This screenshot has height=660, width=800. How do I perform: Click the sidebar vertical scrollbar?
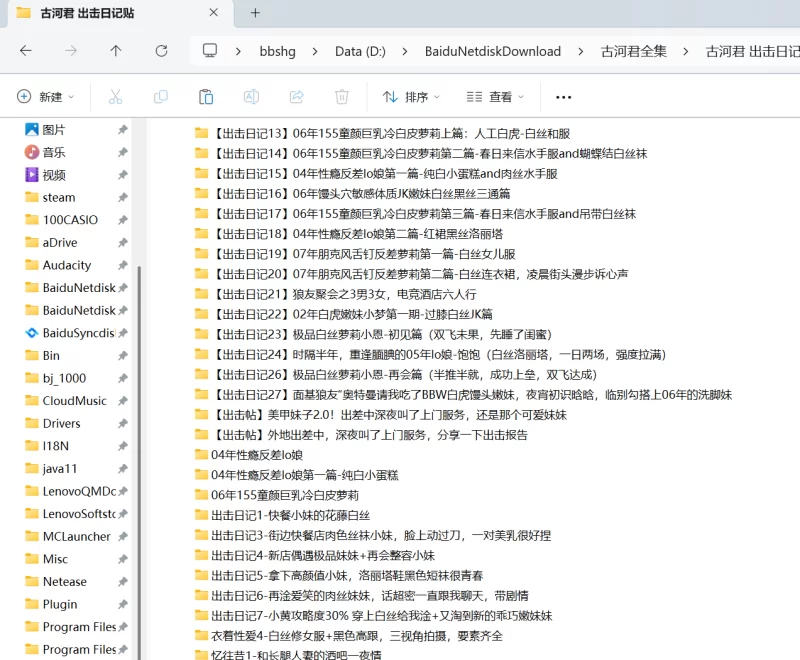tap(139, 462)
